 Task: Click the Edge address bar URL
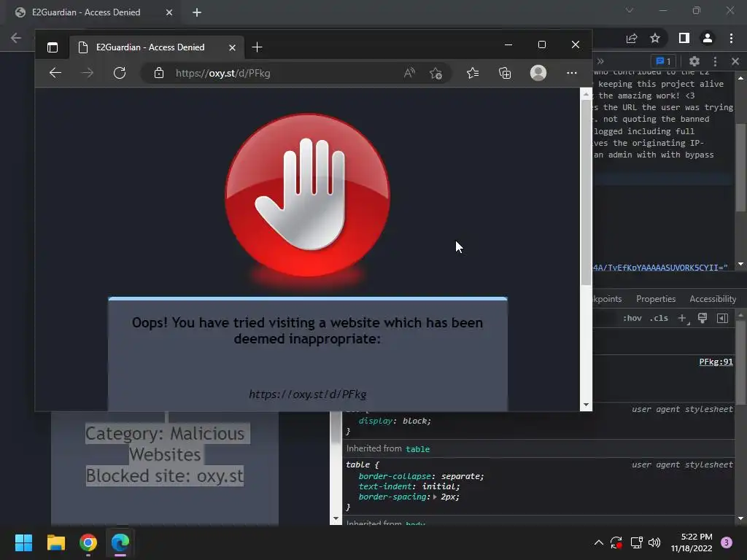point(223,74)
